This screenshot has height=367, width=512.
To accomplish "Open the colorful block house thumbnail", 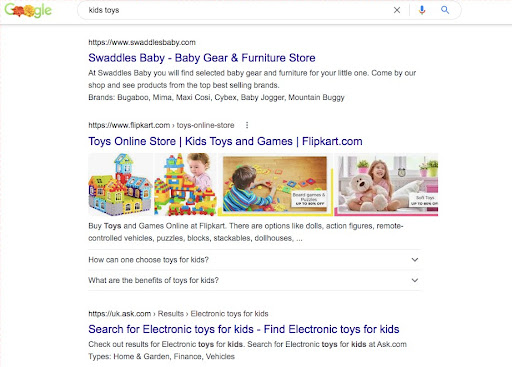I will 120,184.
